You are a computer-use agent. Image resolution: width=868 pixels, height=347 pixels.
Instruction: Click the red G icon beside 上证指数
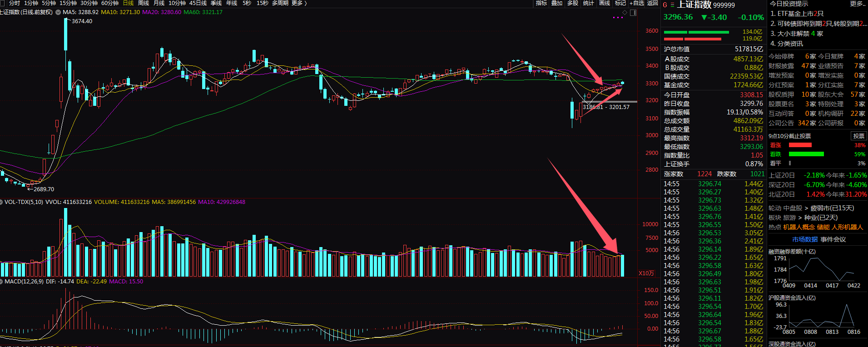(665, 5)
